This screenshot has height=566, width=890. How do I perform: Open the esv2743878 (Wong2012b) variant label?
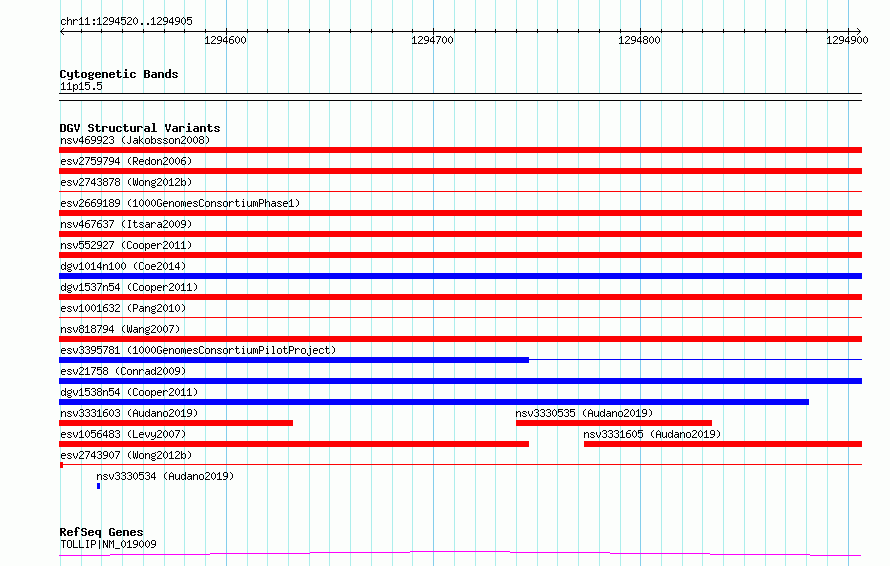(x=126, y=182)
